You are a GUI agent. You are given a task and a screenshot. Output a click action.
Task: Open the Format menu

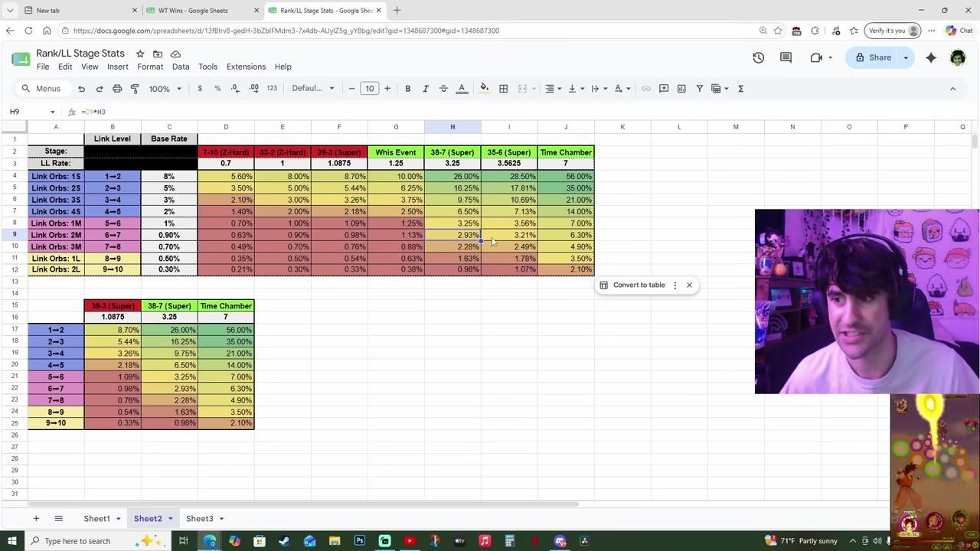(x=150, y=67)
